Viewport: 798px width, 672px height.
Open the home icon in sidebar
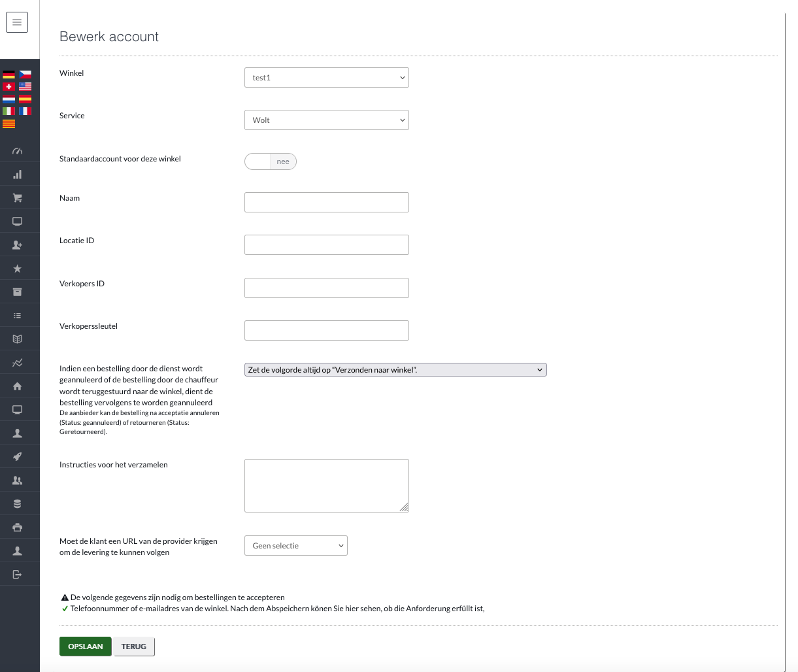18,386
